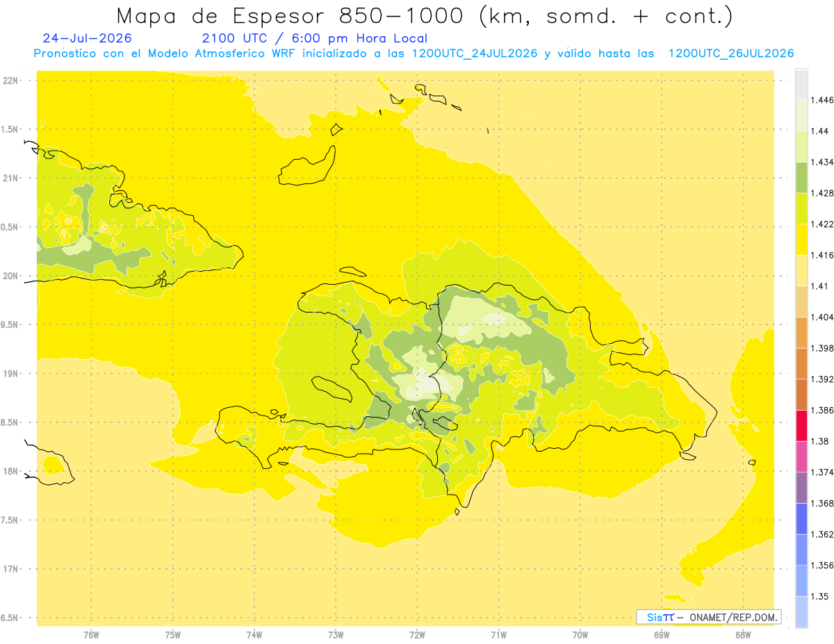Viewport: 834px width, 644px height.
Task: Click the '72W' longitude label
Action: click(x=417, y=635)
